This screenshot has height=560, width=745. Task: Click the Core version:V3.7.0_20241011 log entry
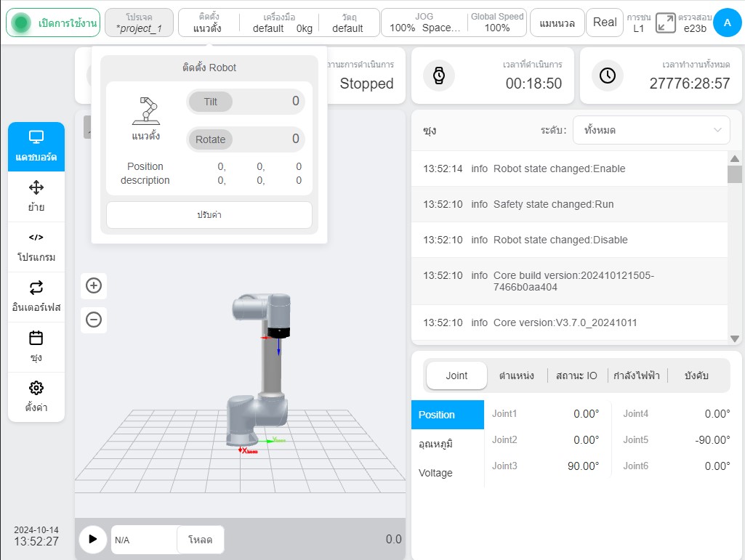pos(569,322)
